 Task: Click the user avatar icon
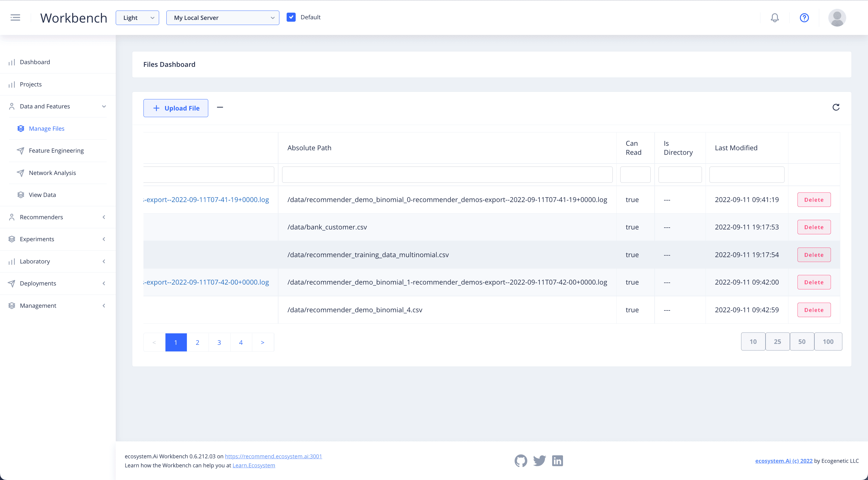coord(837,17)
